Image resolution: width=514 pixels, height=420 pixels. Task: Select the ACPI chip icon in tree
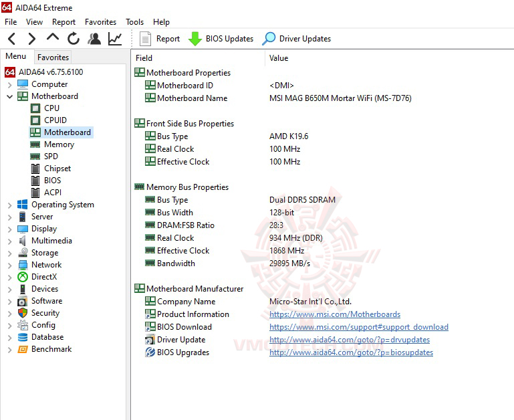point(35,193)
